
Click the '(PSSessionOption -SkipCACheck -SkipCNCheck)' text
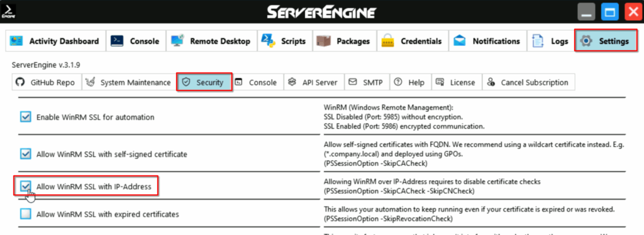399,191
